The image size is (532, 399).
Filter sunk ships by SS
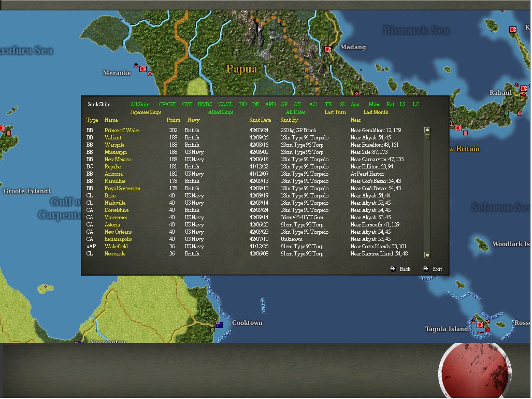pyautogui.click(x=342, y=104)
